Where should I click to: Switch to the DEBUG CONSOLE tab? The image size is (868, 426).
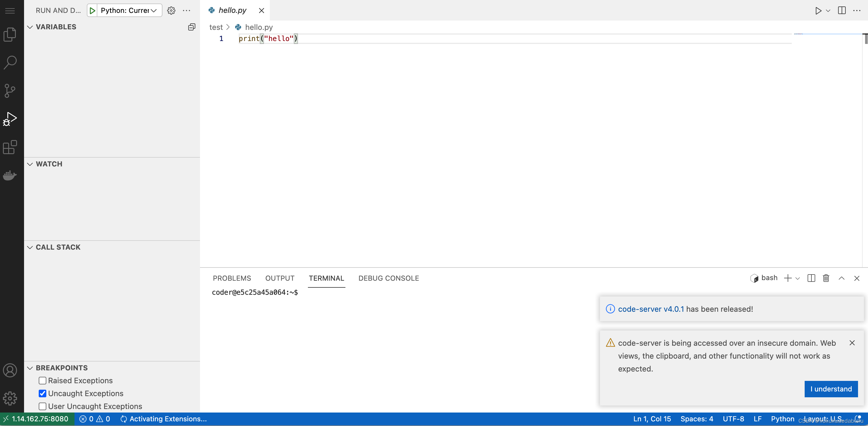pos(388,278)
